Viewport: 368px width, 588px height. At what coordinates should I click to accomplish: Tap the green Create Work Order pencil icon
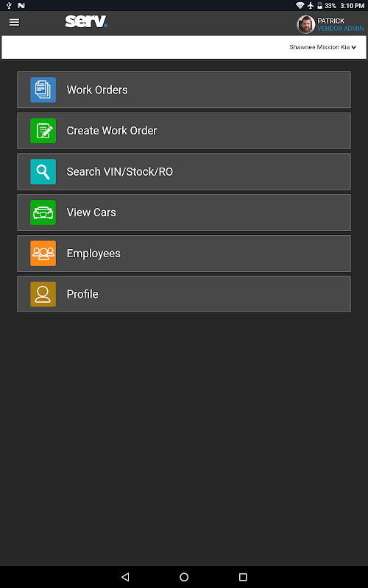43,131
